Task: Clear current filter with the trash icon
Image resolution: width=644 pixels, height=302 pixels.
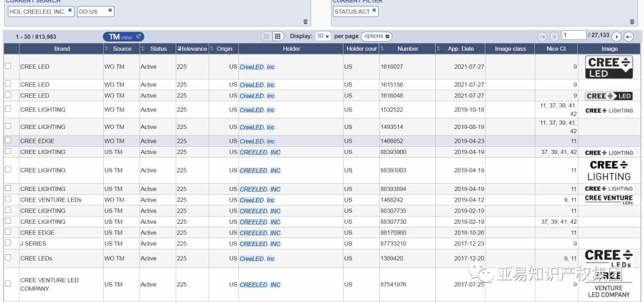Action: [632, 21]
